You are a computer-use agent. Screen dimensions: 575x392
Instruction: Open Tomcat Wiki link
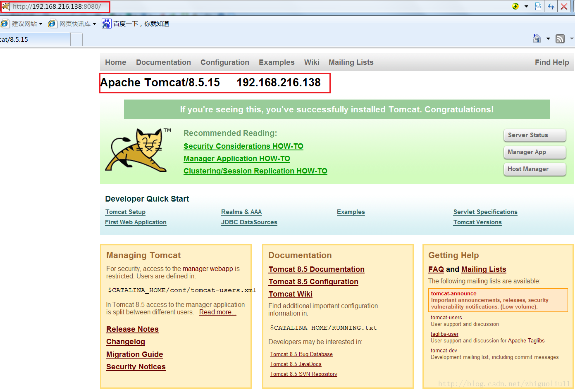coord(291,294)
